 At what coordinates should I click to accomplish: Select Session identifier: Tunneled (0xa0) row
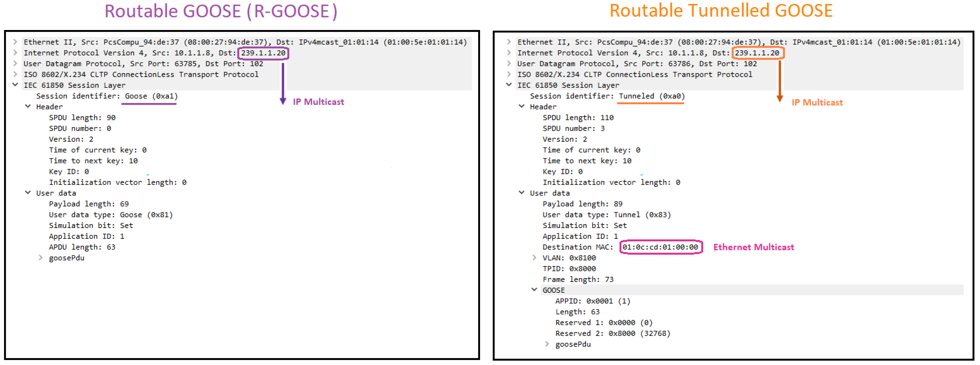[x=607, y=96]
